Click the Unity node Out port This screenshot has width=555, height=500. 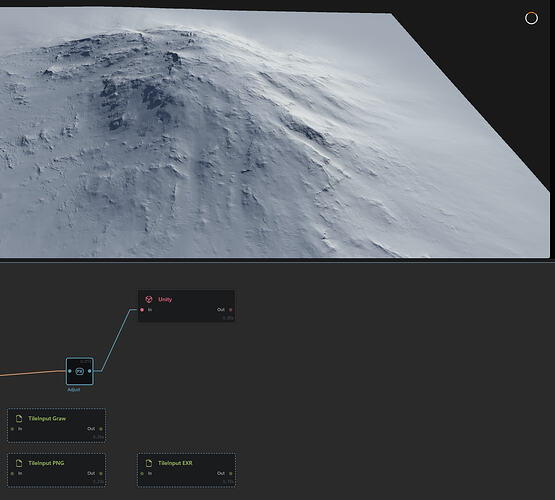tap(230, 310)
